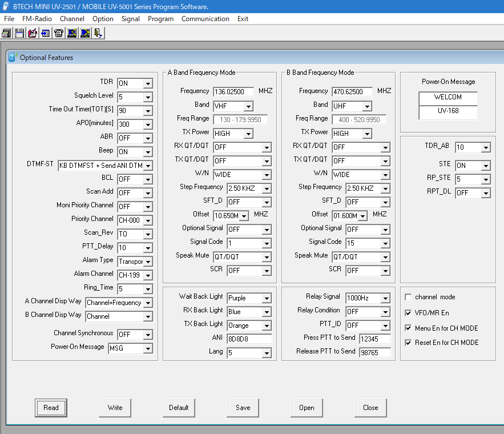
Task: Open the TX Back Light Orange dropdown
Action: pos(267,325)
